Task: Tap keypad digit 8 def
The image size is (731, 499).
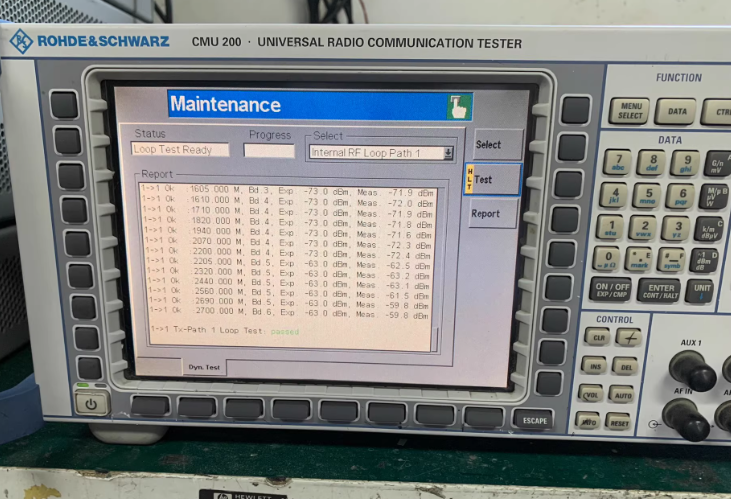Action: [x=651, y=162]
